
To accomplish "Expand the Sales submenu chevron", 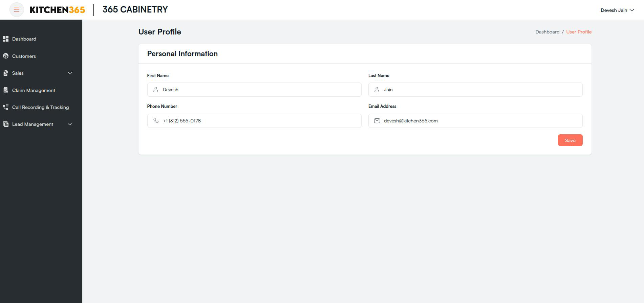I will 70,73.
